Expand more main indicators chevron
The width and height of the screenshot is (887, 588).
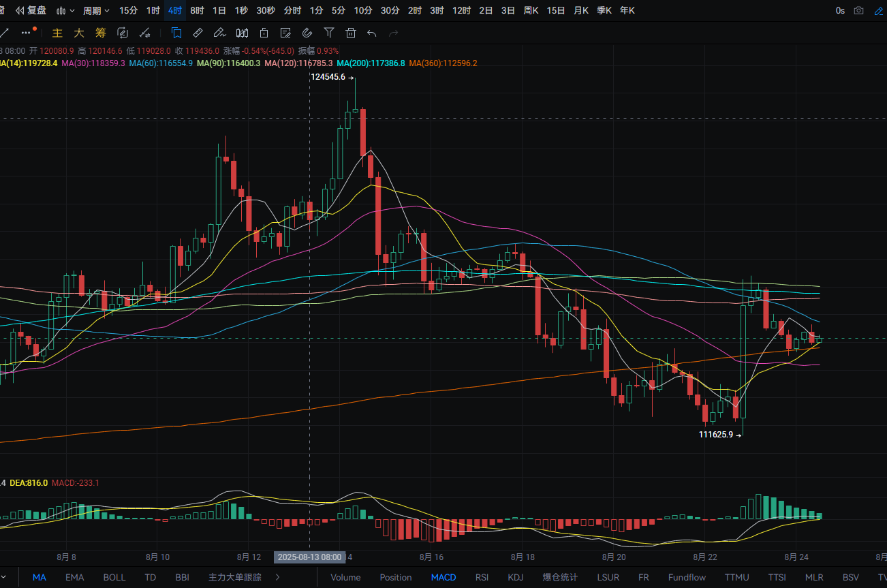[277, 577]
